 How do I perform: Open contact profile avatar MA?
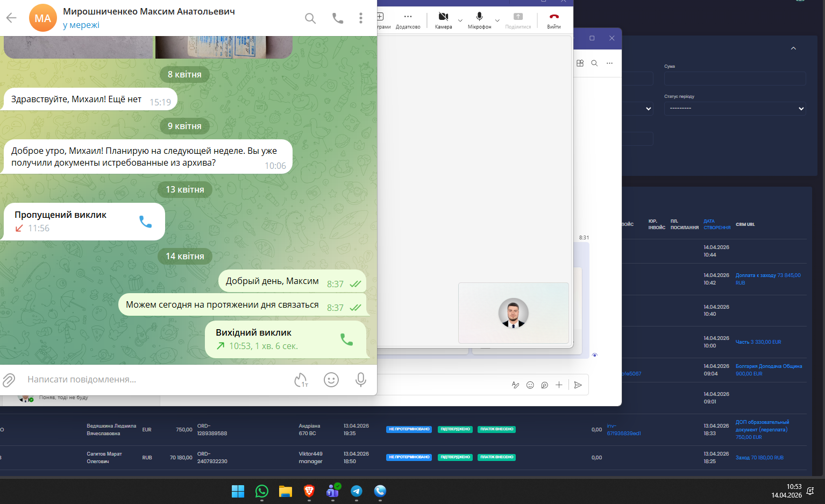pyautogui.click(x=43, y=18)
